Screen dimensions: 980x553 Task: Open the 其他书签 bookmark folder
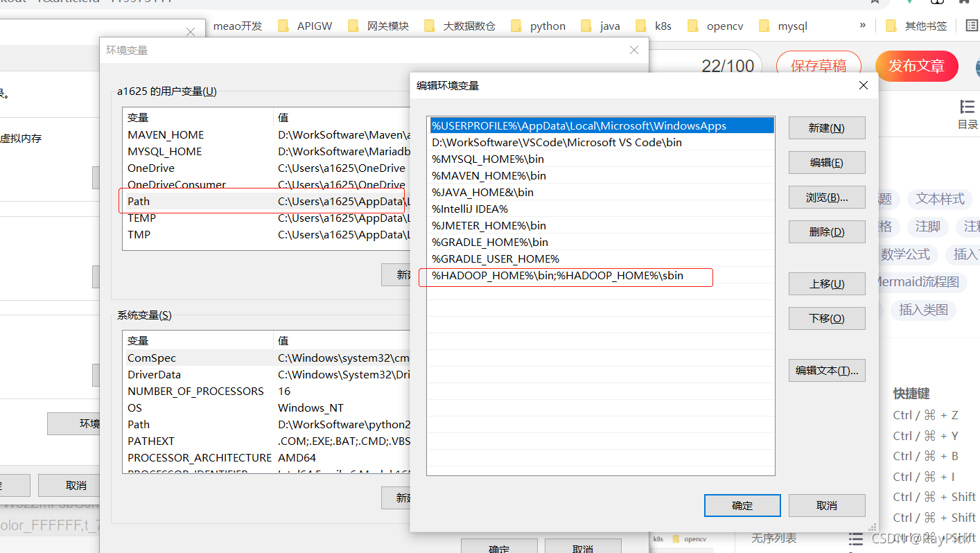tap(916, 26)
